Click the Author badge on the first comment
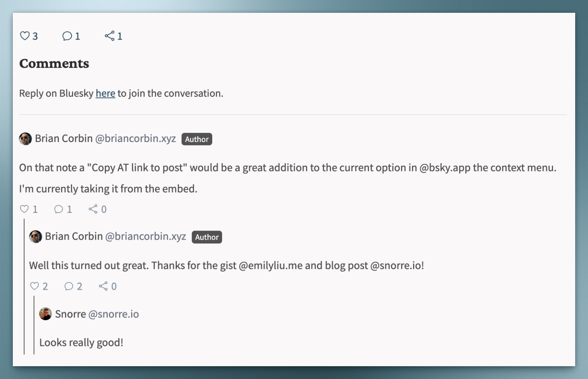 tap(197, 139)
